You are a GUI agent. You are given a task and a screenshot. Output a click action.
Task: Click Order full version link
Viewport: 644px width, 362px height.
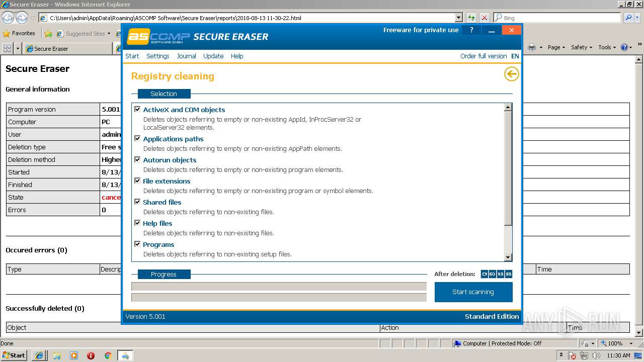pyautogui.click(x=484, y=56)
